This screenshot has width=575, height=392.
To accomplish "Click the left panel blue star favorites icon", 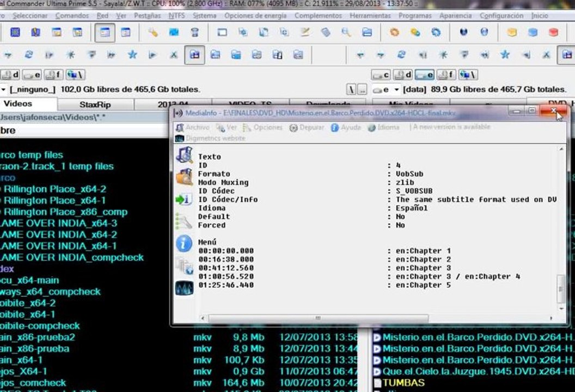I will tap(132, 55).
